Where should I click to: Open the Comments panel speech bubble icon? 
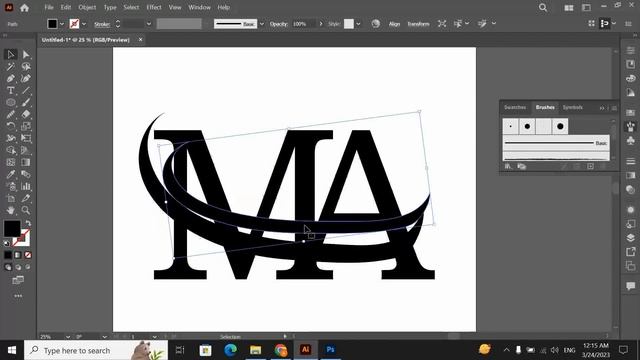(631, 286)
